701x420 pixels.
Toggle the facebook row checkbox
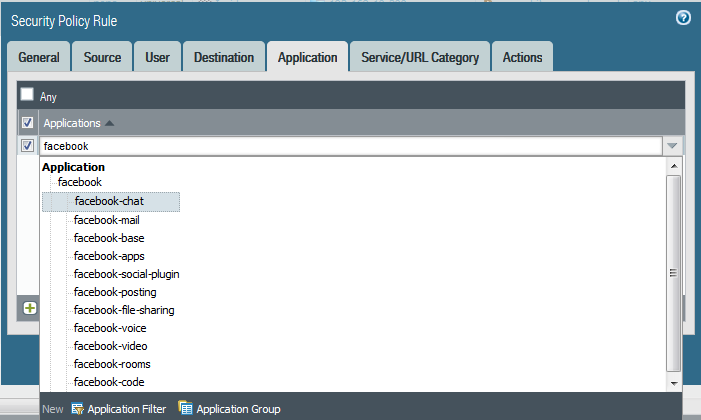pyautogui.click(x=27, y=146)
